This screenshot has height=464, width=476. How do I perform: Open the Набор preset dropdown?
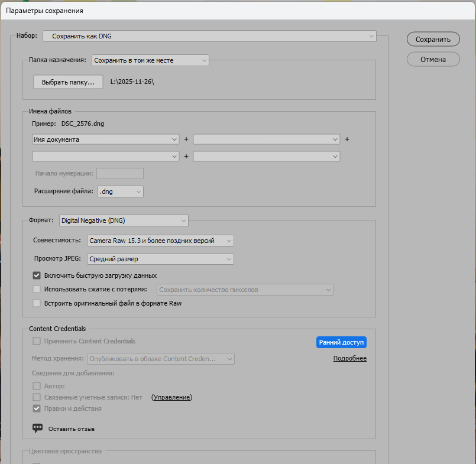(x=209, y=36)
